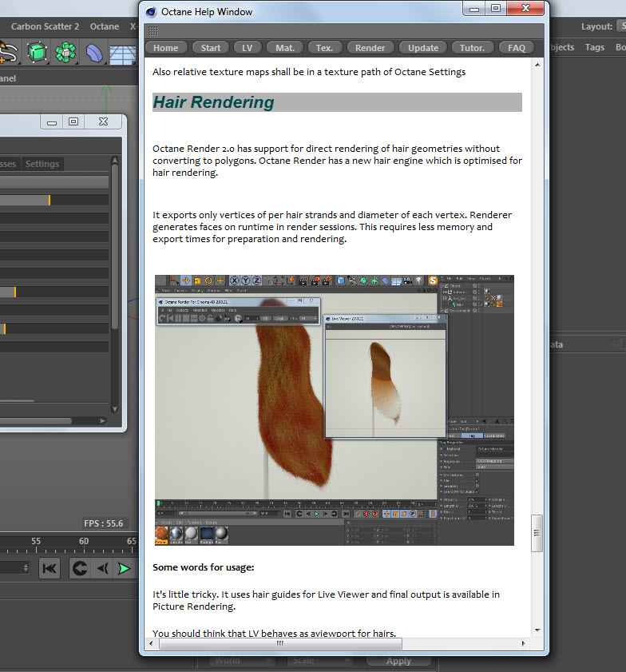Viewport: 626px width, 672px height.
Task: Click the play backwards button
Action: pos(103,569)
